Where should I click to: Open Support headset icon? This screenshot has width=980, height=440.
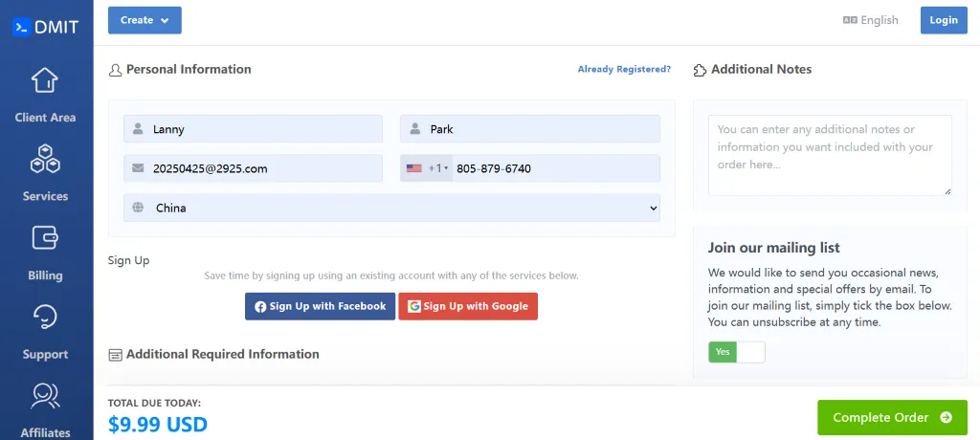click(x=45, y=317)
